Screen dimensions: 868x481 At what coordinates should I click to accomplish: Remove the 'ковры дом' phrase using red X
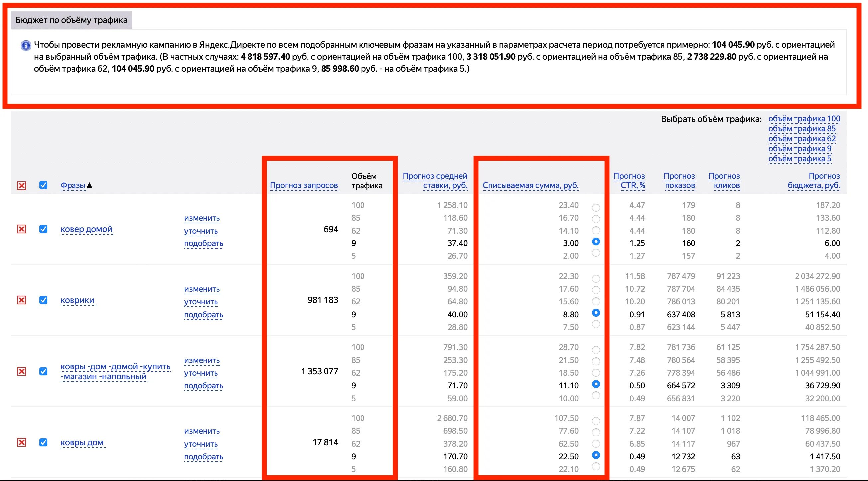tap(22, 442)
